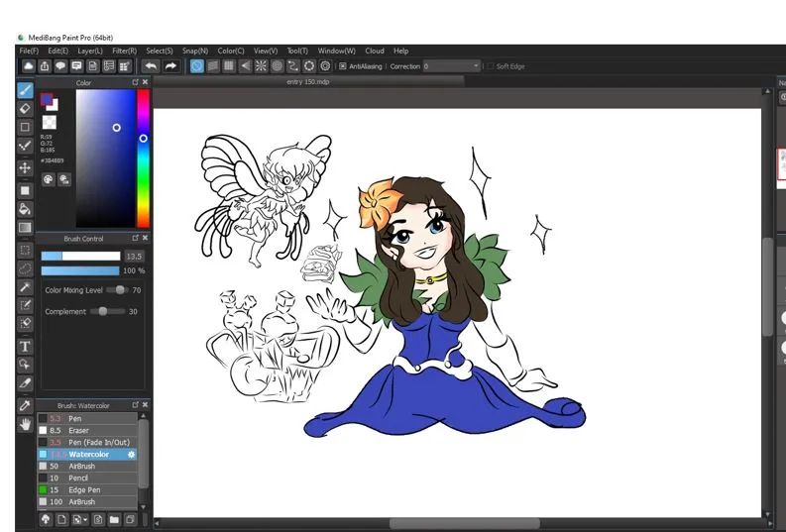Image resolution: width=786 pixels, height=532 pixels.
Task: Click the brush size value field 13.5
Action: tap(134, 256)
